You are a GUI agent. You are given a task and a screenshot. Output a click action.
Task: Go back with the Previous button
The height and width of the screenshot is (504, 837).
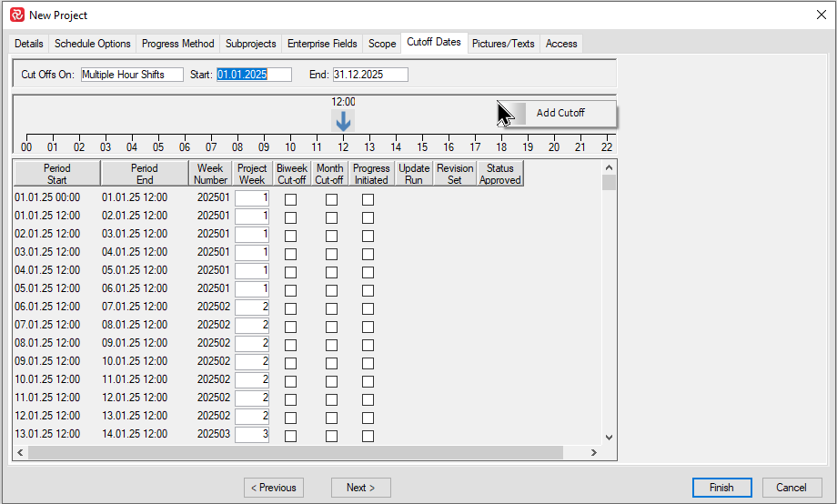coord(274,488)
